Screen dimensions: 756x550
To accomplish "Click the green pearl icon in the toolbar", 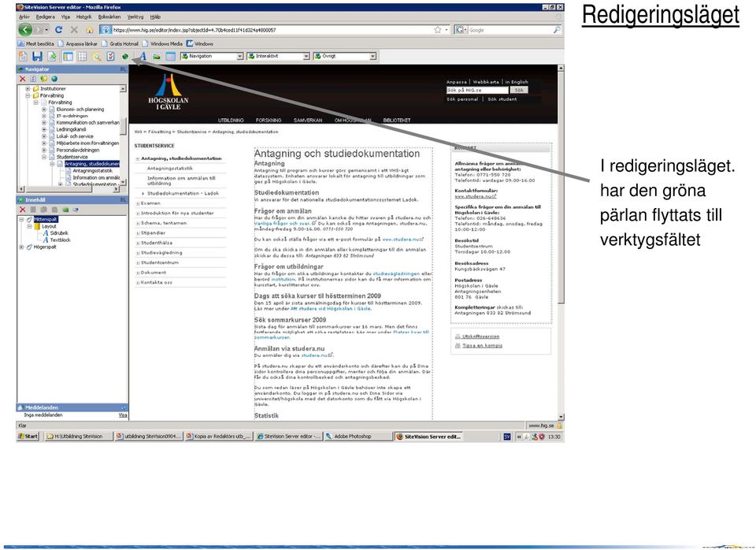I will [x=125, y=57].
